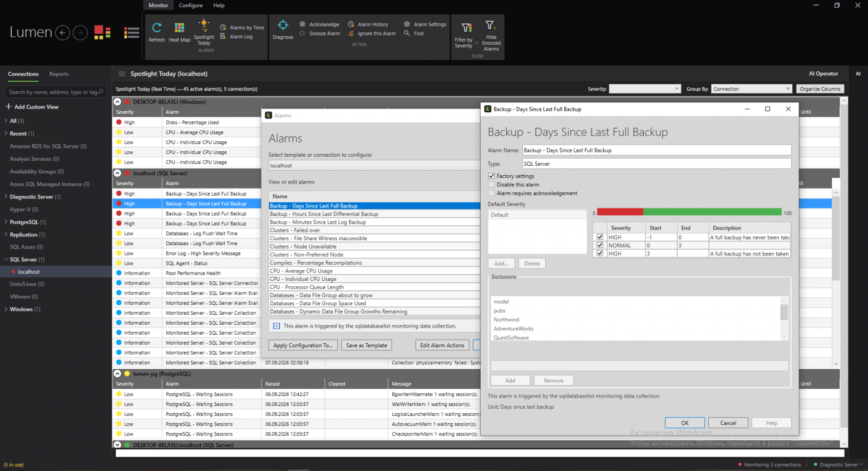Image resolution: width=868 pixels, height=471 pixels.
Task: Open the Help menu
Action: 219,6
